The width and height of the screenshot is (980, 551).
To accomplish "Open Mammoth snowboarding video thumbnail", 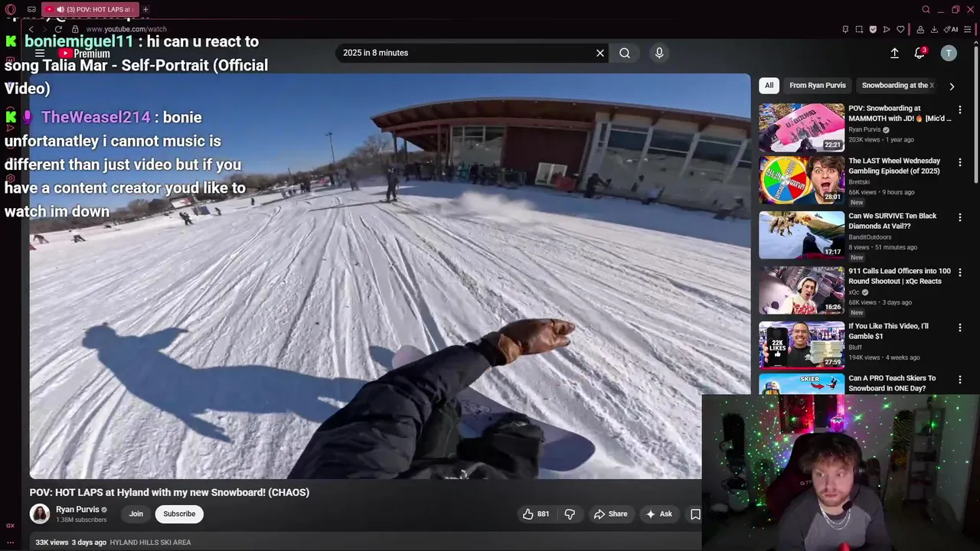I will click(802, 127).
